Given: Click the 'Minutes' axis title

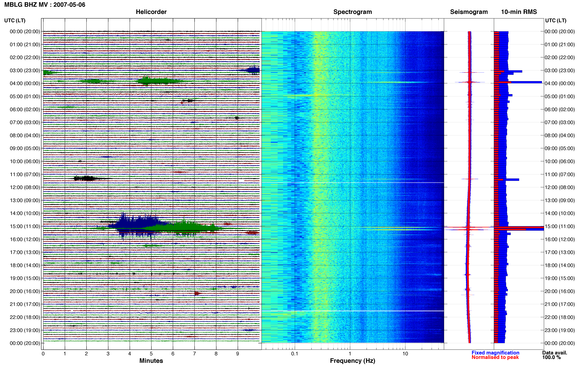Looking at the screenshot, I should tap(151, 361).
